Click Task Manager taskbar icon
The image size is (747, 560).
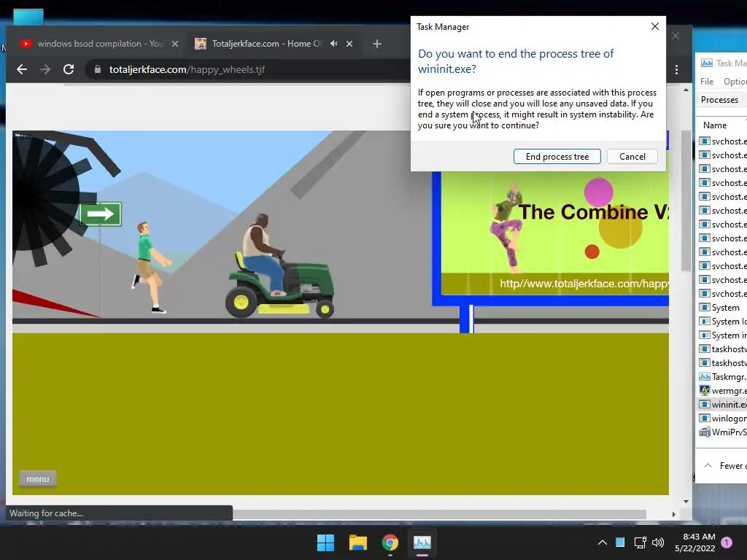(x=422, y=542)
